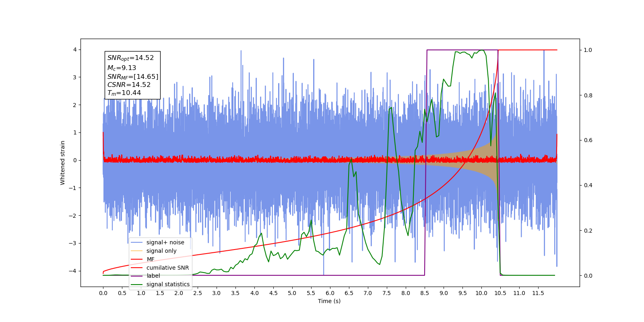644x322 pixels.
Task: Click the x-axis tick label 7.5
Action: click(387, 293)
